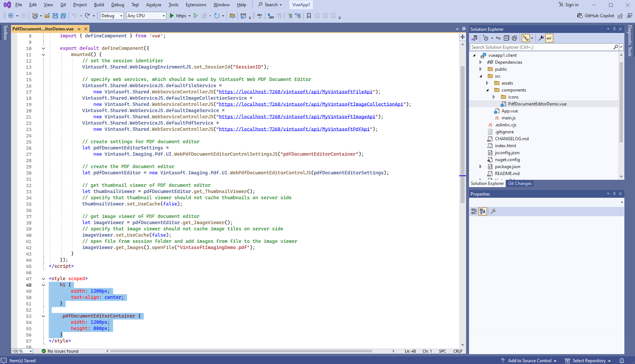The image size is (635, 364).
Task: Click Add to Source Control in status bar
Action: pos(529,361)
